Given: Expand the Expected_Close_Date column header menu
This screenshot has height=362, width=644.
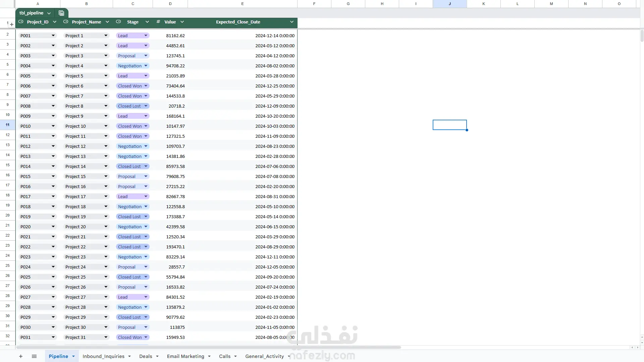Looking at the screenshot, I should click(x=292, y=22).
